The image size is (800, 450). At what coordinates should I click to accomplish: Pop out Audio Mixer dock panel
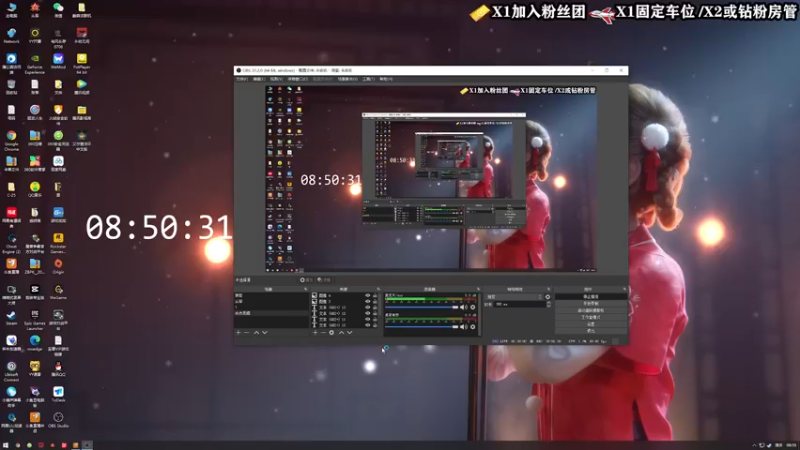coord(478,289)
